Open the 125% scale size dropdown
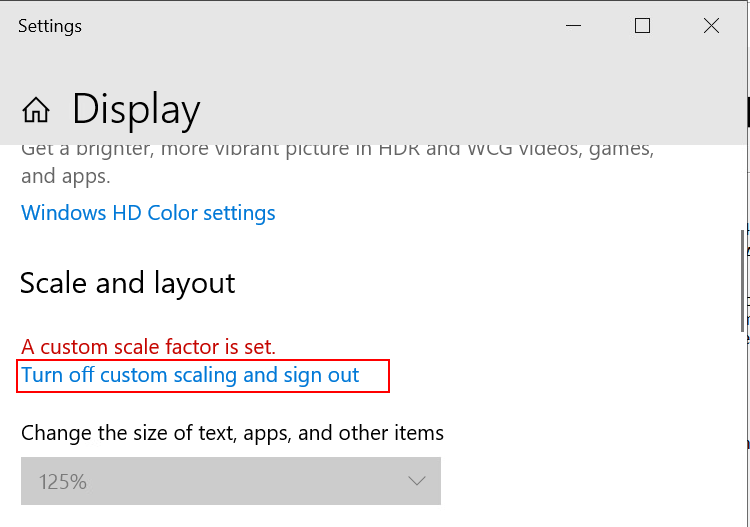The height and width of the screenshot is (527, 750). [230, 482]
